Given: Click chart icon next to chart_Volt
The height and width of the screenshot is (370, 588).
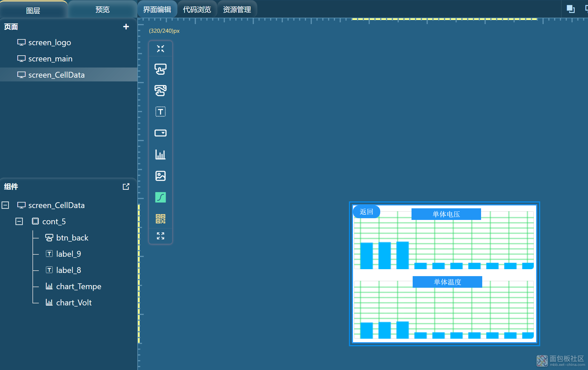Looking at the screenshot, I should [x=49, y=302].
